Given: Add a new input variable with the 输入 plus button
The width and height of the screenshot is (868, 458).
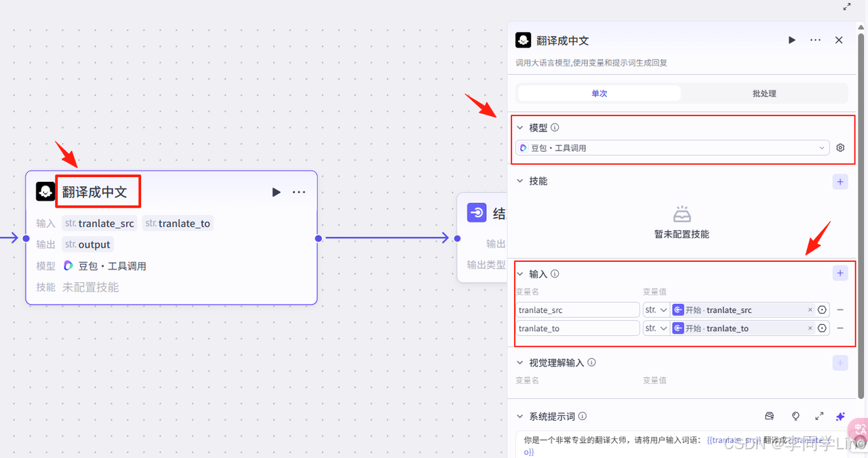Looking at the screenshot, I should point(840,273).
